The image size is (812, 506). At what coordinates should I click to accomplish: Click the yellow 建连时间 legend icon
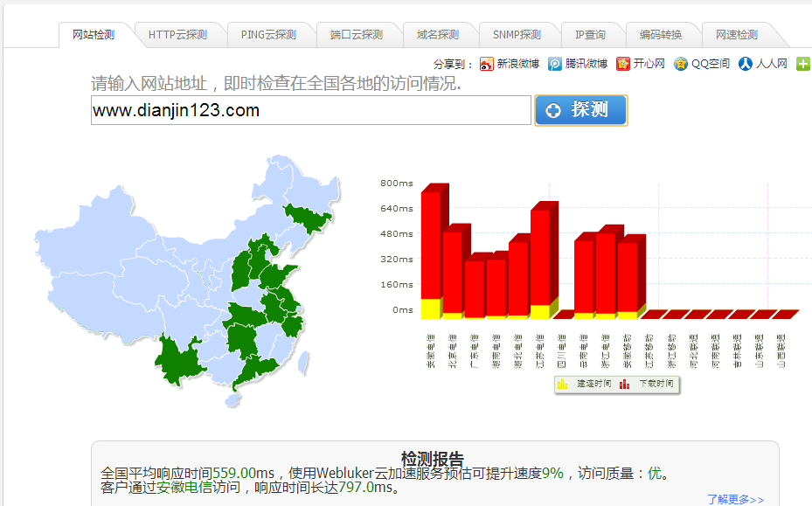[x=562, y=384]
